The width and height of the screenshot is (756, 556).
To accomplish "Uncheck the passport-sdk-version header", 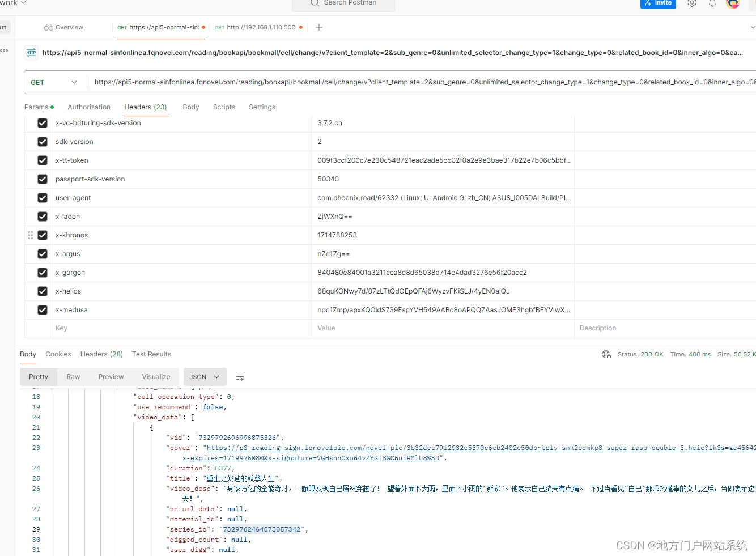I will point(43,179).
